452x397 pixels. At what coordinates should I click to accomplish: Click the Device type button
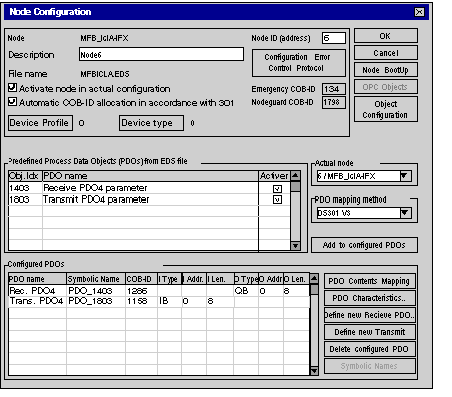[x=151, y=123]
